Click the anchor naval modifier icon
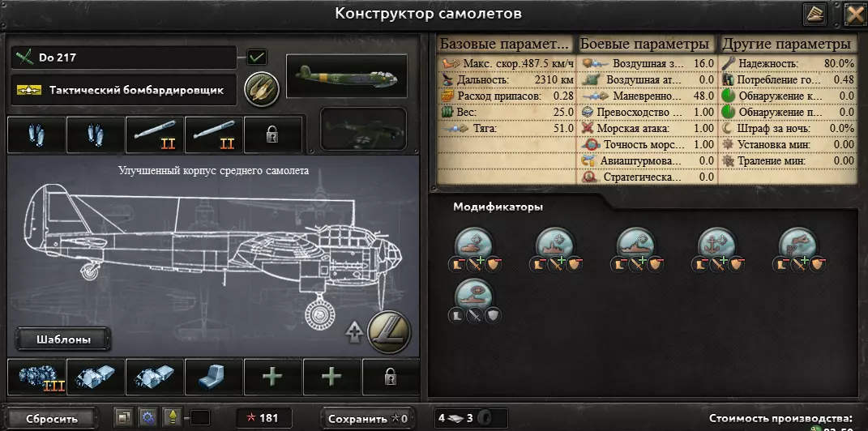This screenshot has height=431, width=868. point(717,243)
